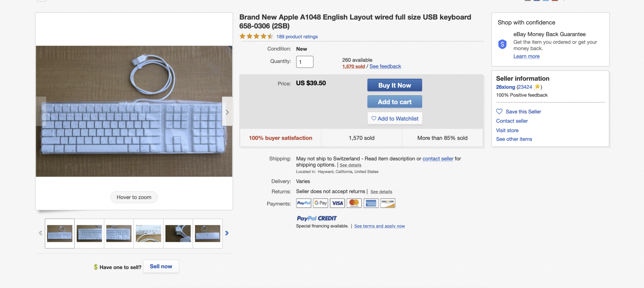This screenshot has height=288, width=644.
Task: Click the Mastercard payment icon
Action: [x=354, y=203]
